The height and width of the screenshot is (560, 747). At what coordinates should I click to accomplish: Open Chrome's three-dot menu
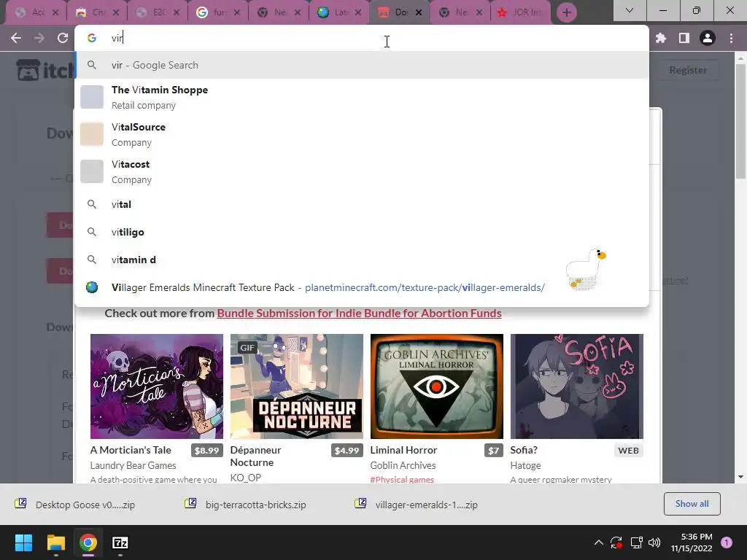point(731,38)
